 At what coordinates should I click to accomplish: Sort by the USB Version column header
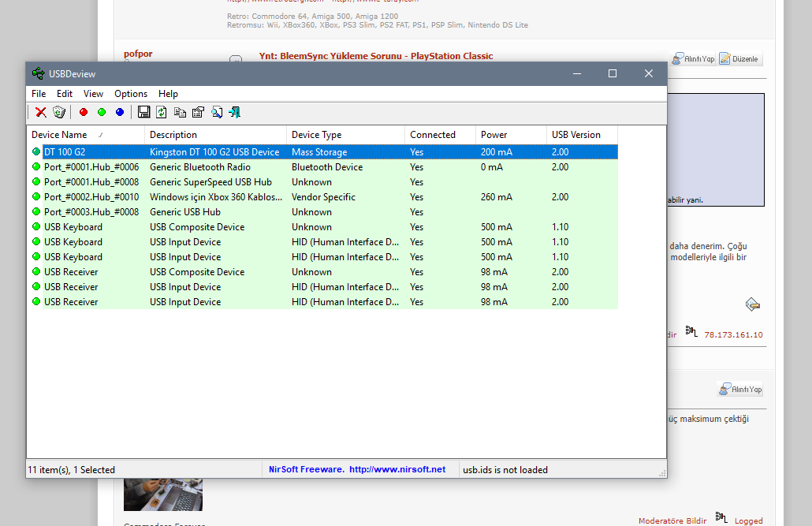point(582,135)
